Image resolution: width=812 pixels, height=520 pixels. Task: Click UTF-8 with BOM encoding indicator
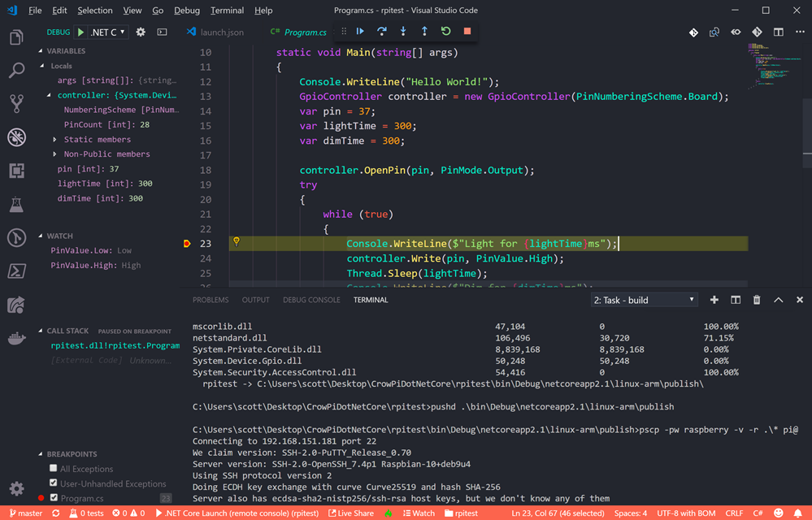(686, 513)
